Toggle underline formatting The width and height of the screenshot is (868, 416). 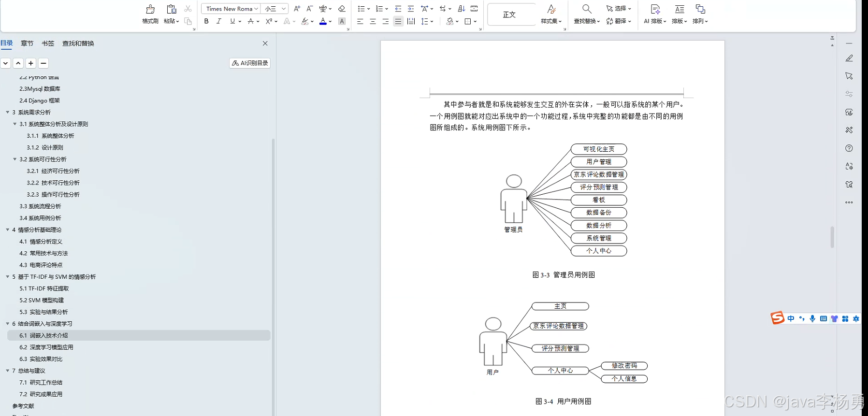pos(232,21)
